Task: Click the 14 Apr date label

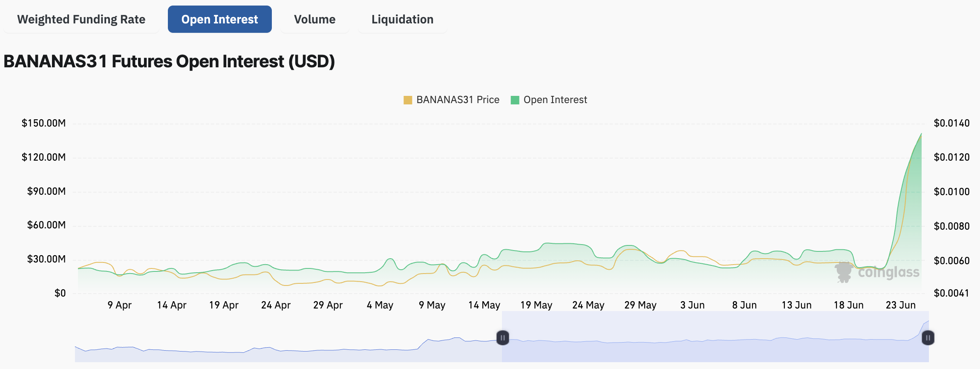Action: click(171, 305)
